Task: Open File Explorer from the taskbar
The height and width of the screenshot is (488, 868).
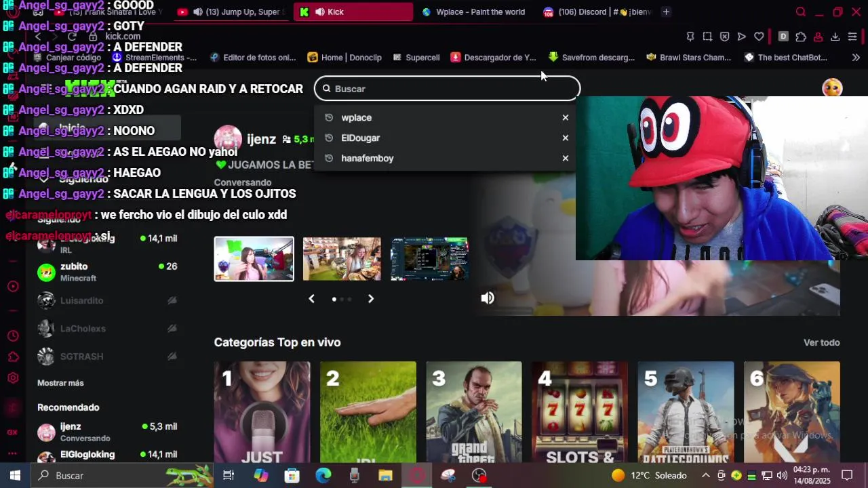Action: (385, 475)
